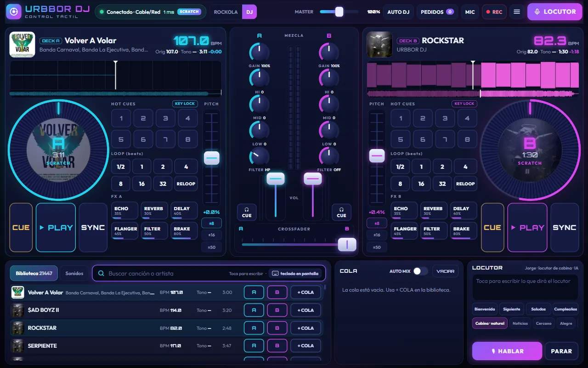588x368 pixels.
Task: Enable the ECHO effect on FX A
Action: (125, 211)
